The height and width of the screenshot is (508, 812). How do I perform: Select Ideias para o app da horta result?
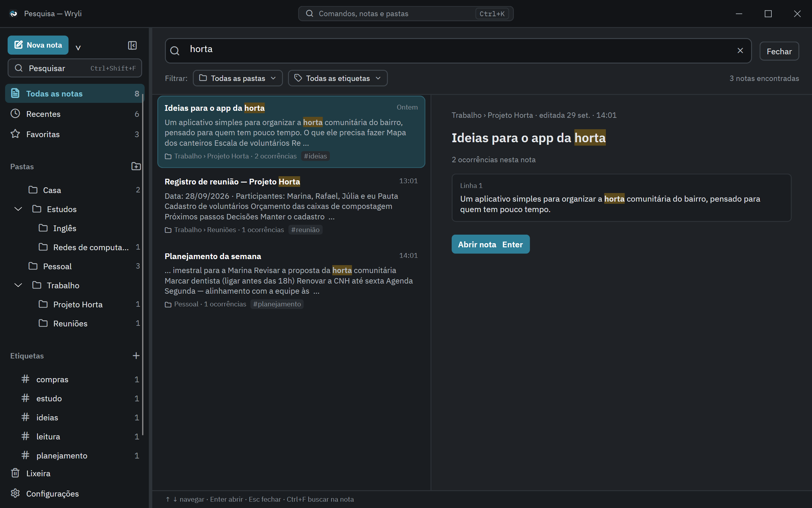point(291,132)
